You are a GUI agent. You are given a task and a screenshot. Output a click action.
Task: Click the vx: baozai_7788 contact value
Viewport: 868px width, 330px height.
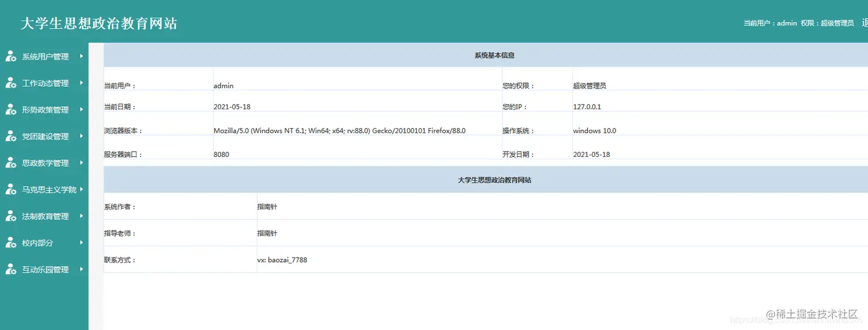(282, 260)
